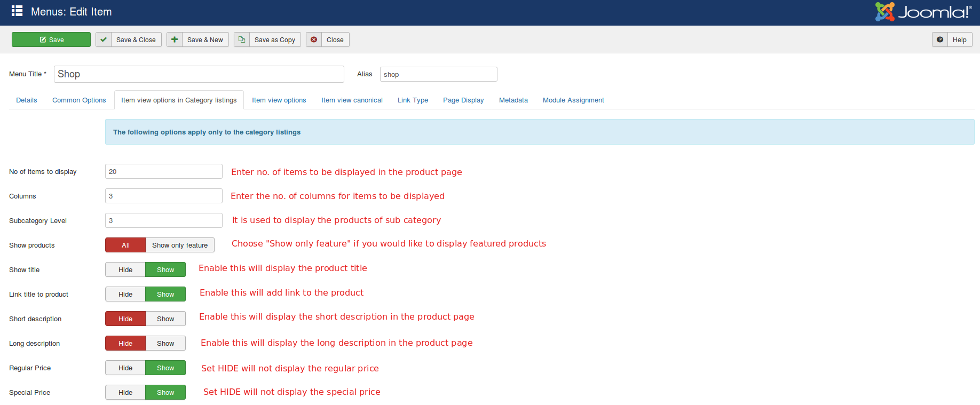
Task: Open the Module Assignment tab
Action: [x=573, y=100]
